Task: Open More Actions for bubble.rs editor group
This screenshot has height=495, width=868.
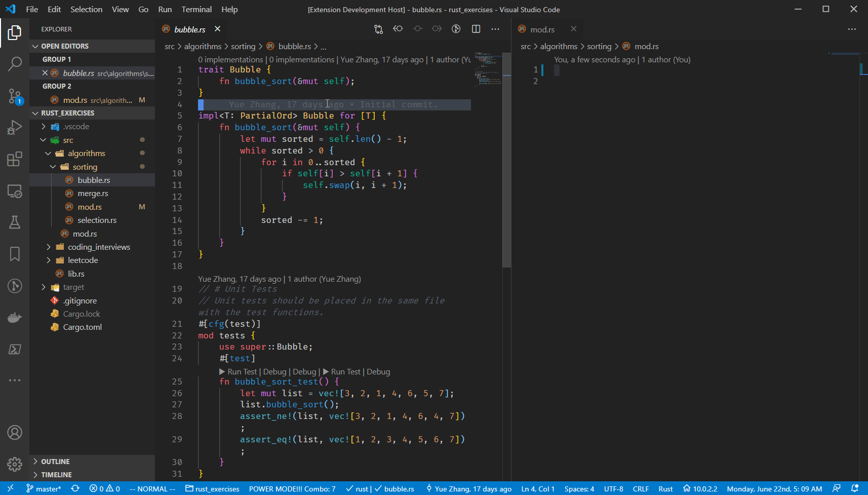Action: click(x=495, y=29)
